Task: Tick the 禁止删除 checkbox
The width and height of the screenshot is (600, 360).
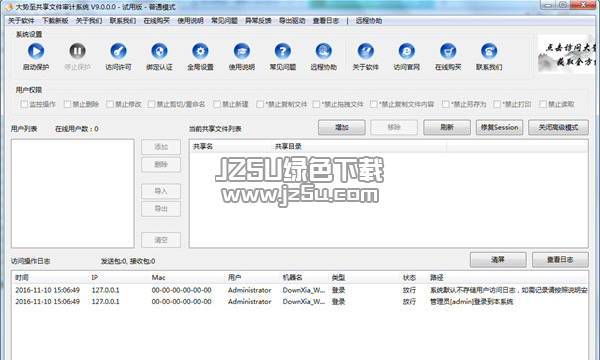Action: point(67,104)
